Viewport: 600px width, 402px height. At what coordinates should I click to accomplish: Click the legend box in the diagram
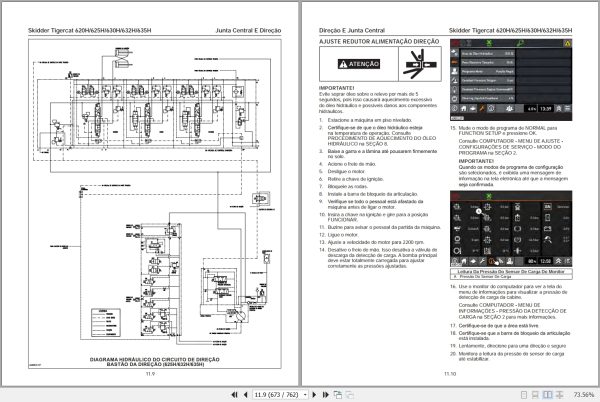(x=106, y=322)
